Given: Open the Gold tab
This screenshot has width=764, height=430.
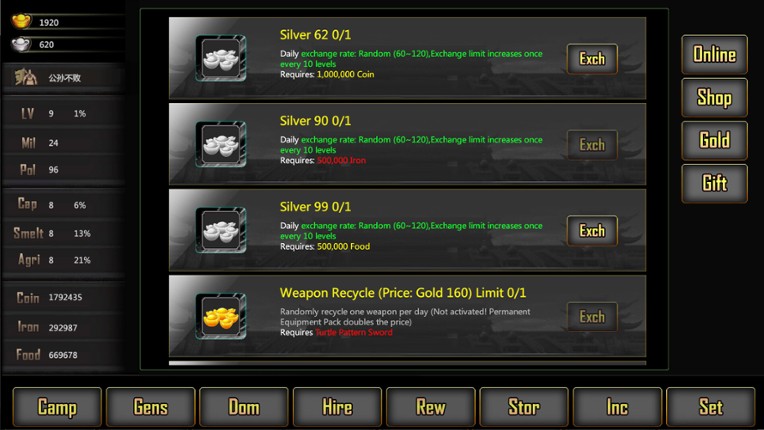Looking at the screenshot, I should pyautogui.click(x=714, y=140).
